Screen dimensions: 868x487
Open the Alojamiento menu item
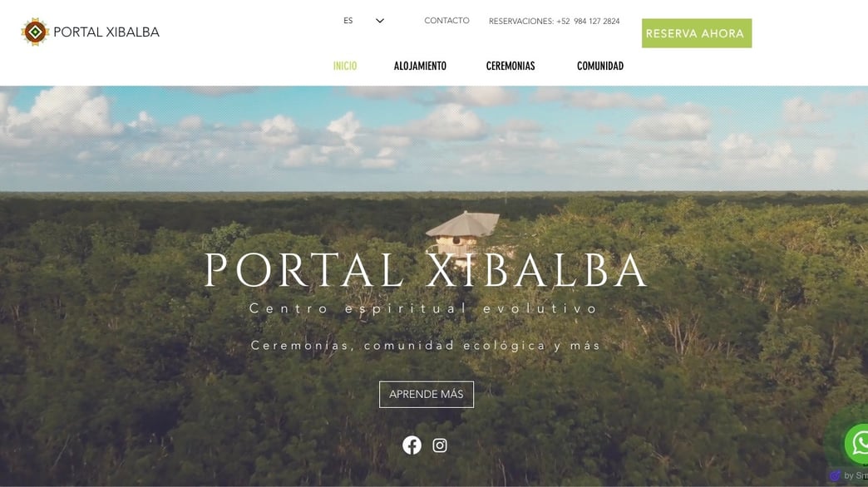420,66
